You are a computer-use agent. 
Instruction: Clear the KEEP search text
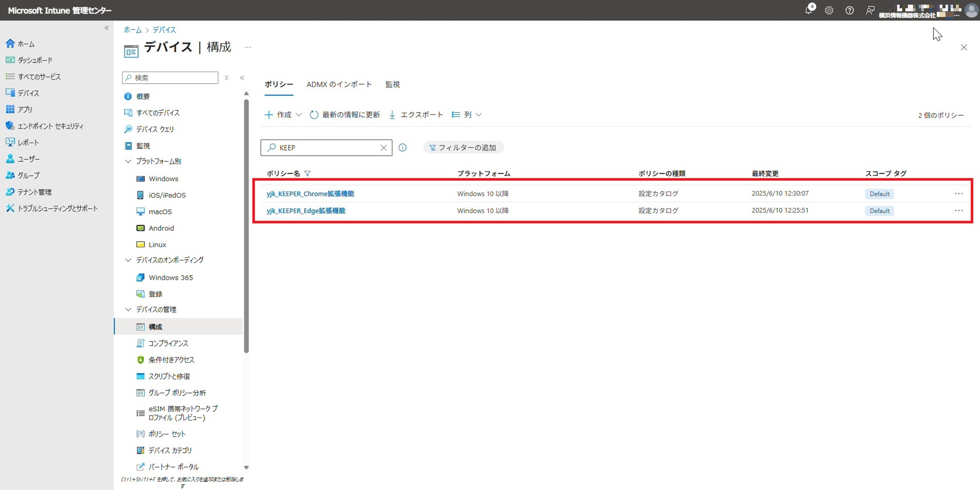pyautogui.click(x=383, y=148)
